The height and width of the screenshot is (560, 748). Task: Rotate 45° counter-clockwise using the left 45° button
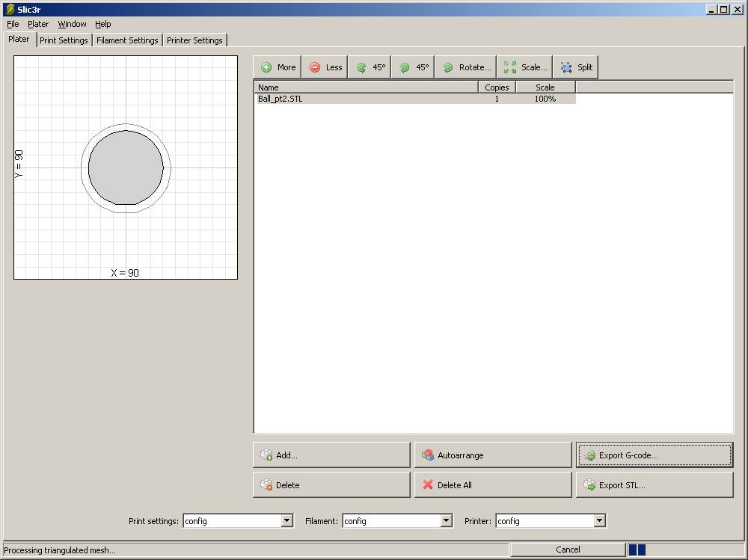(x=370, y=67)
